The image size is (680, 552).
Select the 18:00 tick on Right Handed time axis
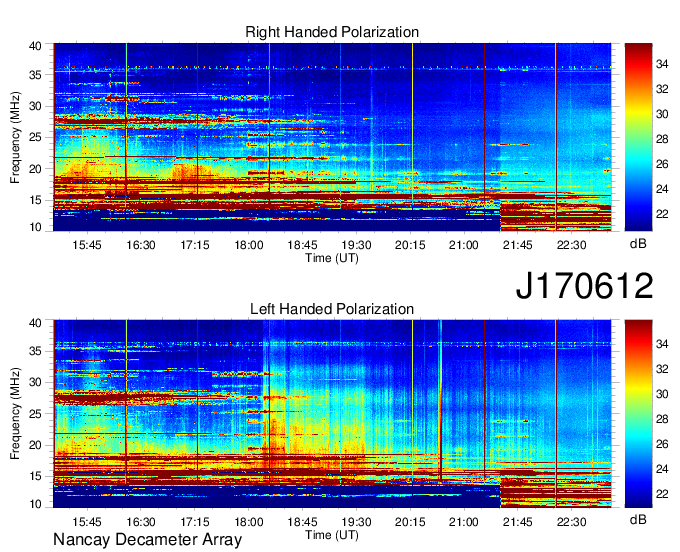tap(249, 245)
